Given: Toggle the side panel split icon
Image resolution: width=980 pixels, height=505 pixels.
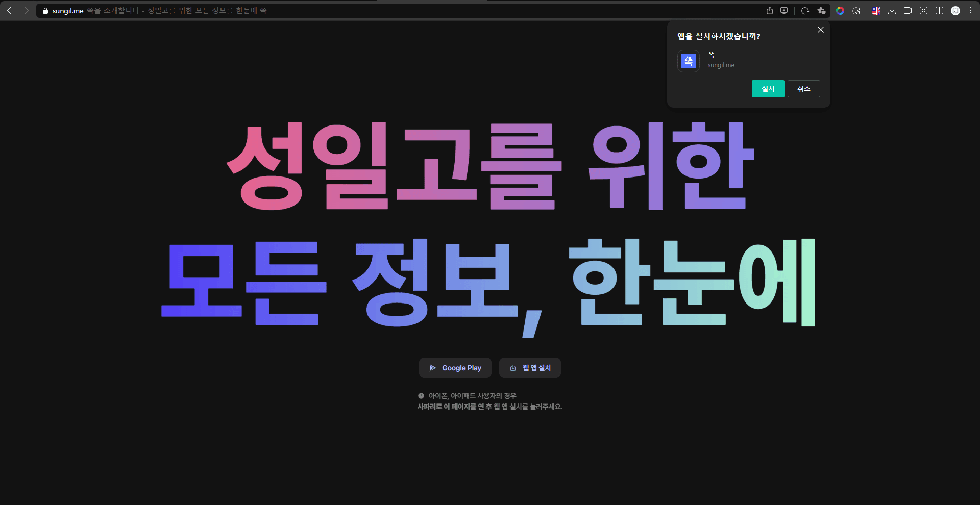Looking at the screenshot, I should [x=939, y=11].
